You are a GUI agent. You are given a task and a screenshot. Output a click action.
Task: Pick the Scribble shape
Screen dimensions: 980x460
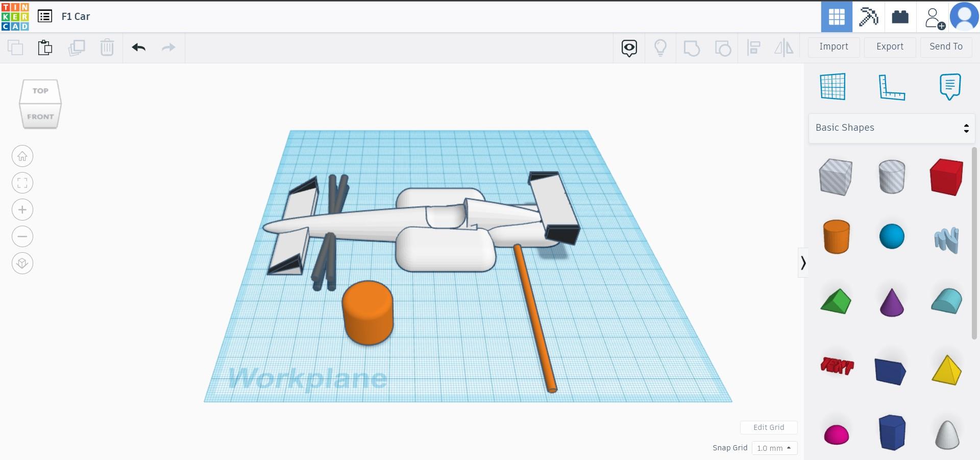pyautogui.click(x=947, y=240)
